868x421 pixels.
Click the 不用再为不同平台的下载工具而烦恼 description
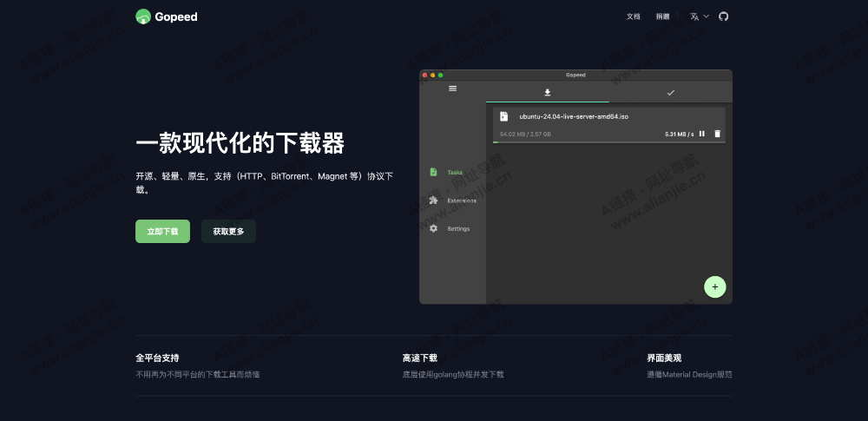(198, 374)
